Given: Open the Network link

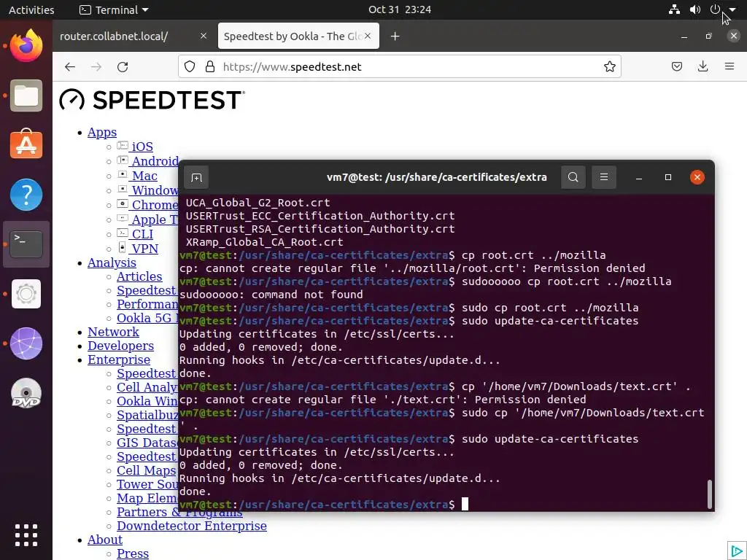Looking at the screenshot, I should click(113, 332).
